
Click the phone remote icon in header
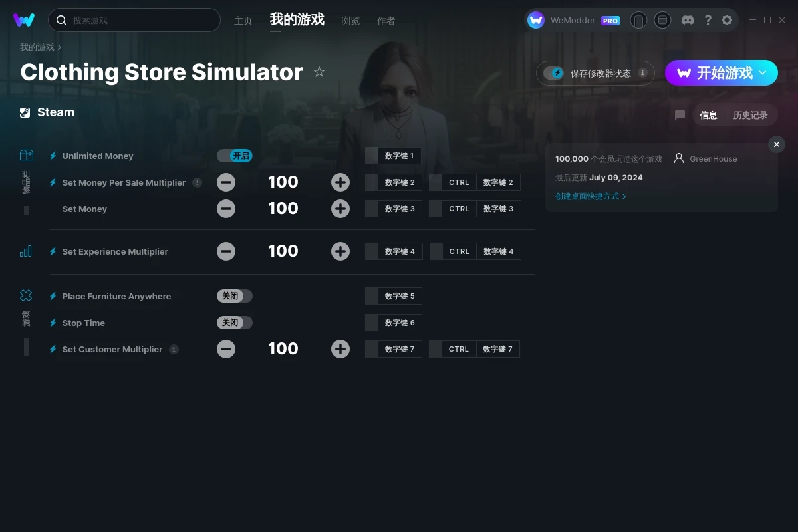(638, 20)
